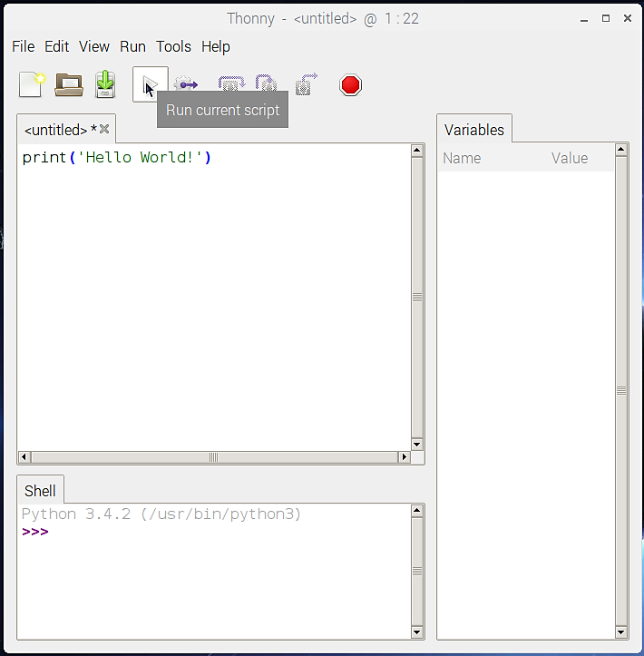644x656 pixels.
Task: Click the editor's scroll down arrow
Action: click(x=417, y=445)
